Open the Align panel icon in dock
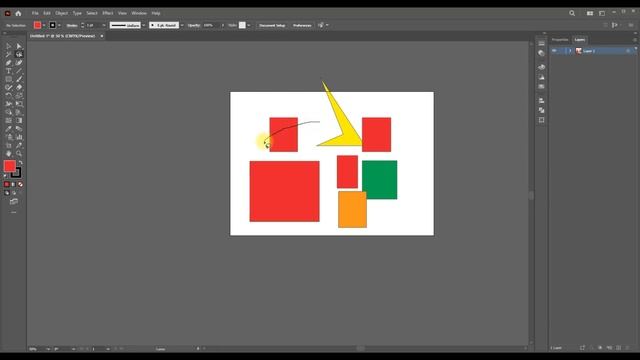Image resolution: width=640 pixels, height=360 pixels. point(541,100)
